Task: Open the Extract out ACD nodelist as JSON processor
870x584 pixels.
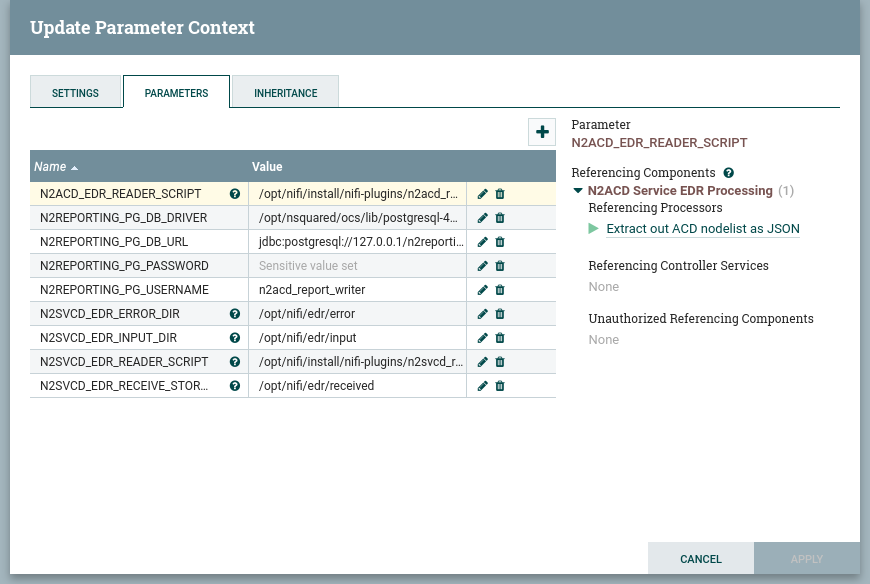Action: 703,228
